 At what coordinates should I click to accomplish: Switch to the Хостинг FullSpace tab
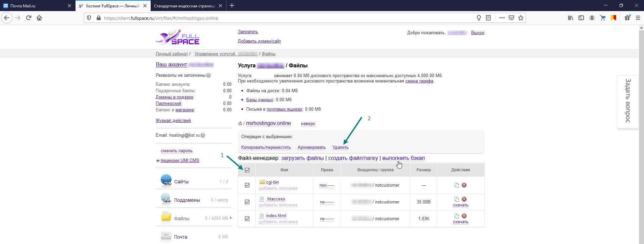point(113,6)
